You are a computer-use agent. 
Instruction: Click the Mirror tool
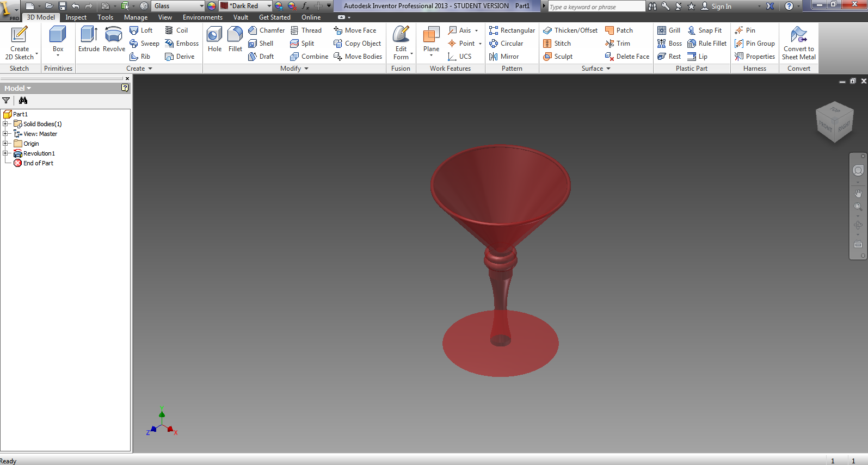click(x=504, y=57)
